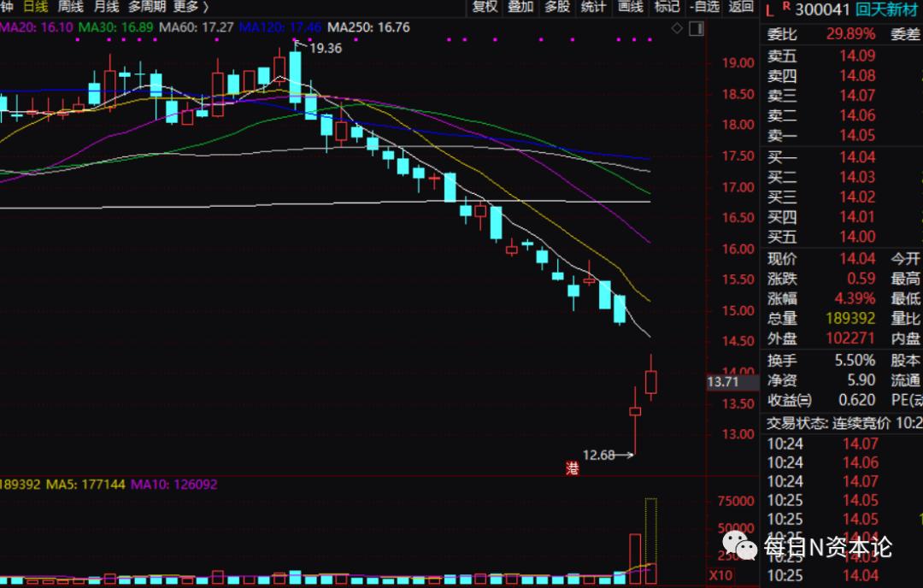The height and width of the screenshot is (588, 923).
Task: Click the red L icon beside stock code
Action: [770, 10]
